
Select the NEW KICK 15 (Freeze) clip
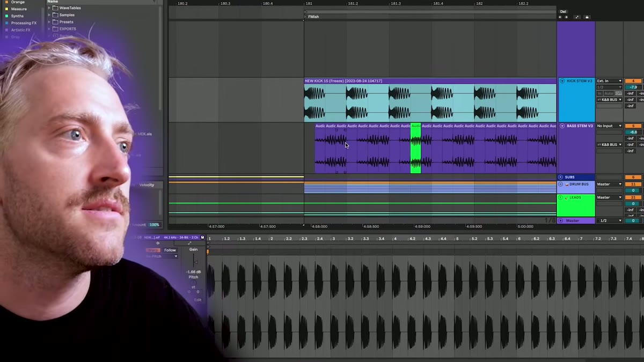430,81
